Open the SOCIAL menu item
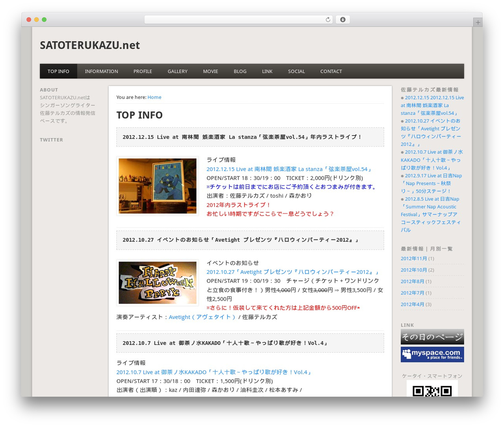The width and height of the screenshot is (504, 427). click(296, 71)
